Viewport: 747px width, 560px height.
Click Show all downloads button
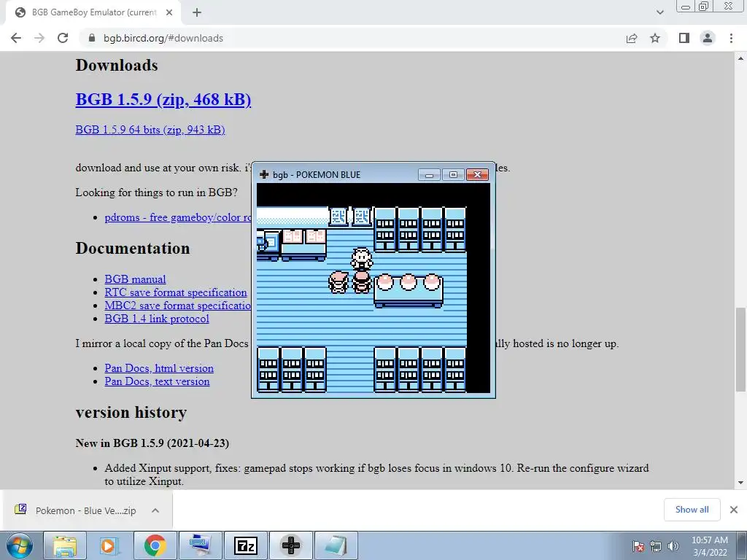coord(692,510)
